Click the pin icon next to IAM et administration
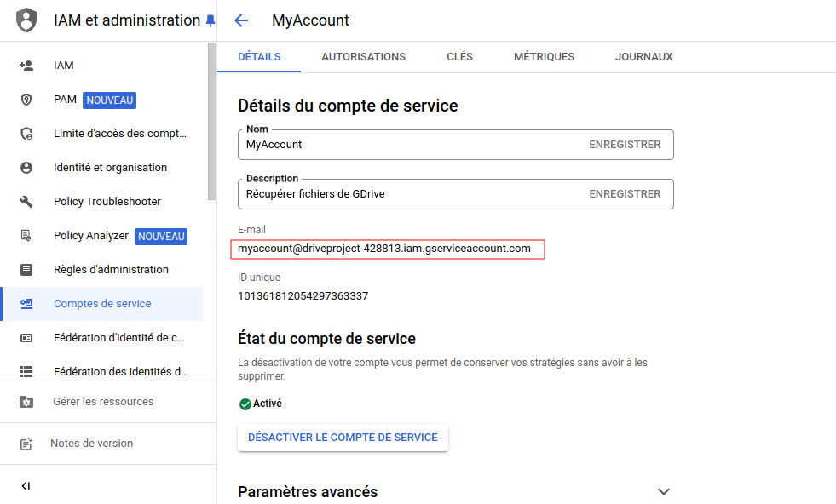 tap(210, 20)
